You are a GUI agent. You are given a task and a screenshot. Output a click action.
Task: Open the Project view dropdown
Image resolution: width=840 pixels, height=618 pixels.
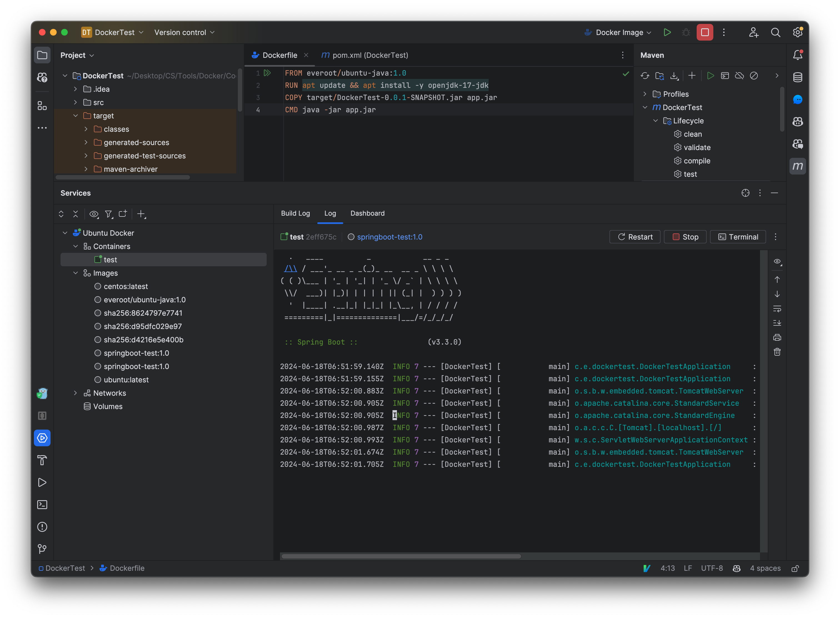77,55
